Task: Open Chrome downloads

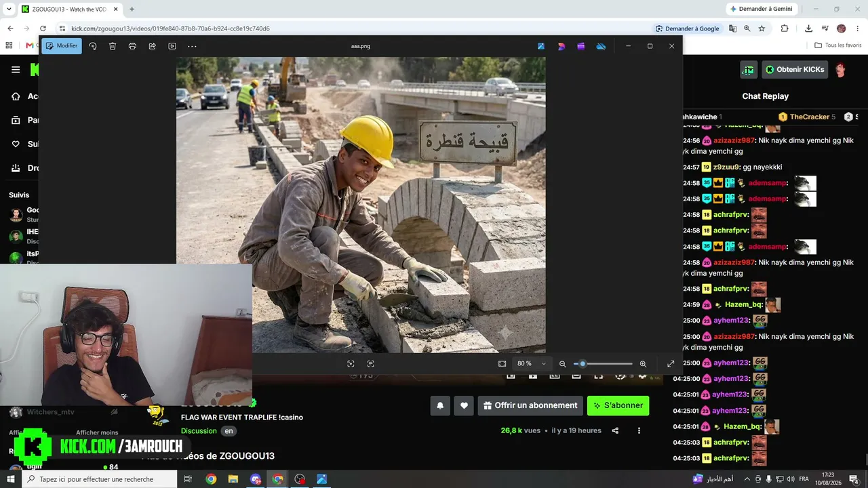Action: coord(808,28)
